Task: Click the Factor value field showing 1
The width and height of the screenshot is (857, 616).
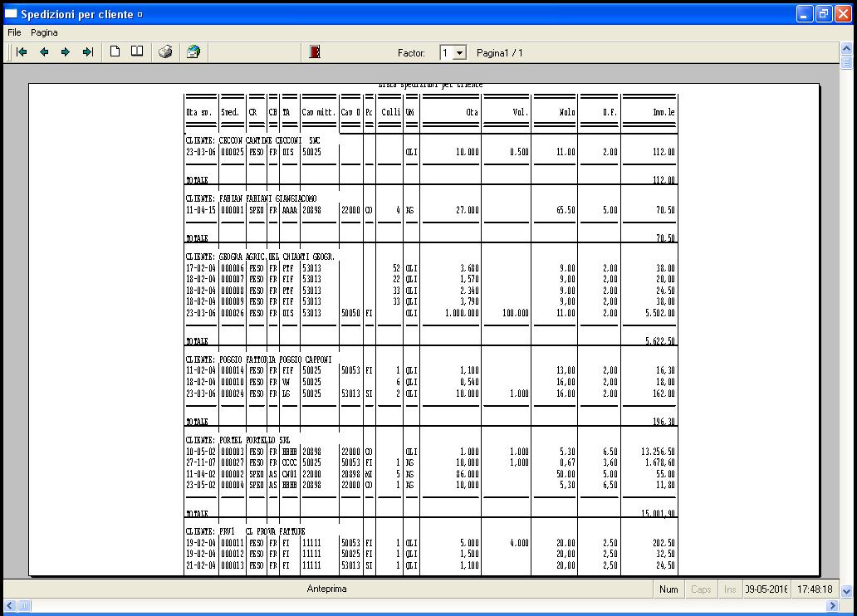Action: click(x=447, y=53)
